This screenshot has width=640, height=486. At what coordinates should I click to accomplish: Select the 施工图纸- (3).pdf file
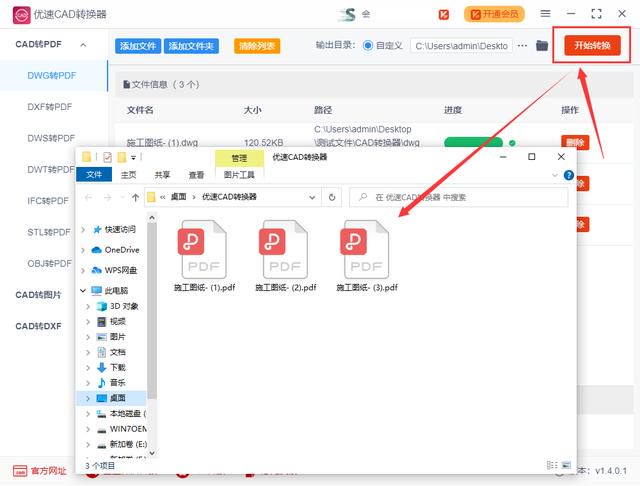(x=367, y=255)
